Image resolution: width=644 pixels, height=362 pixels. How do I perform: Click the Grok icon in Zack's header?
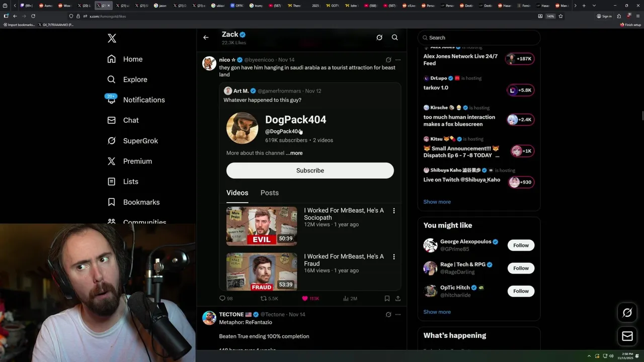(379, 37)
